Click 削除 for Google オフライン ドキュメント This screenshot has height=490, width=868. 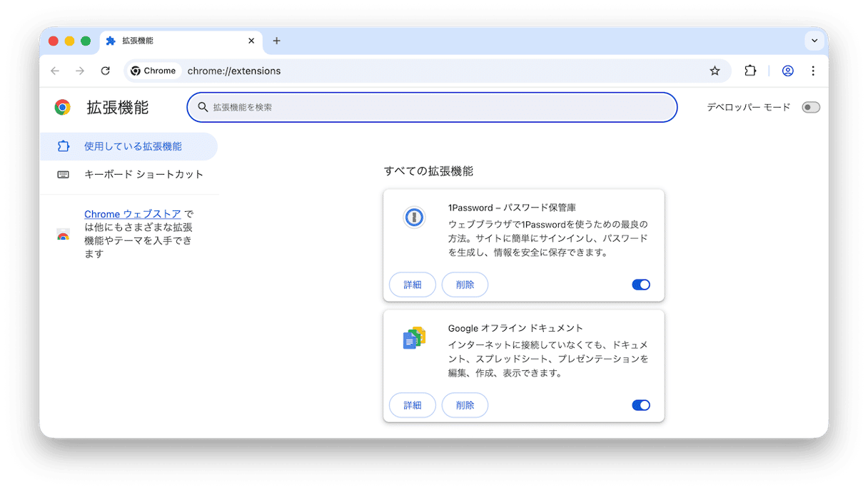(x=465, y=405)
